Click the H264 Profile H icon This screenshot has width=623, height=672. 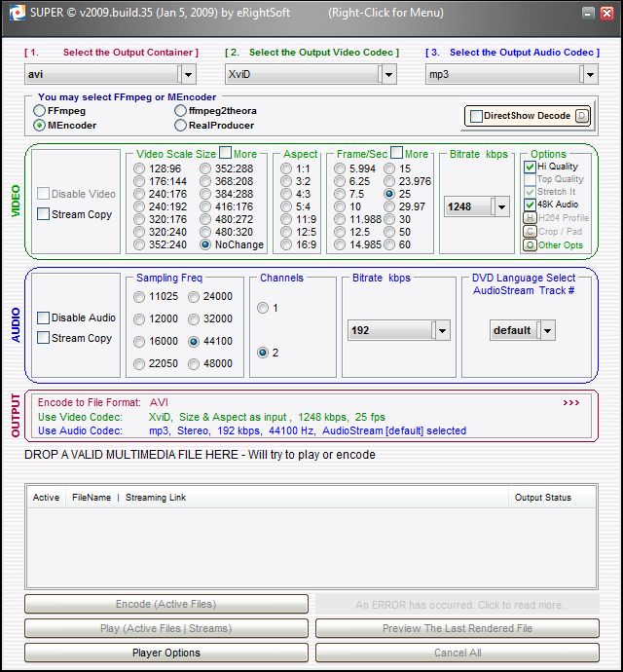point(530,218)
